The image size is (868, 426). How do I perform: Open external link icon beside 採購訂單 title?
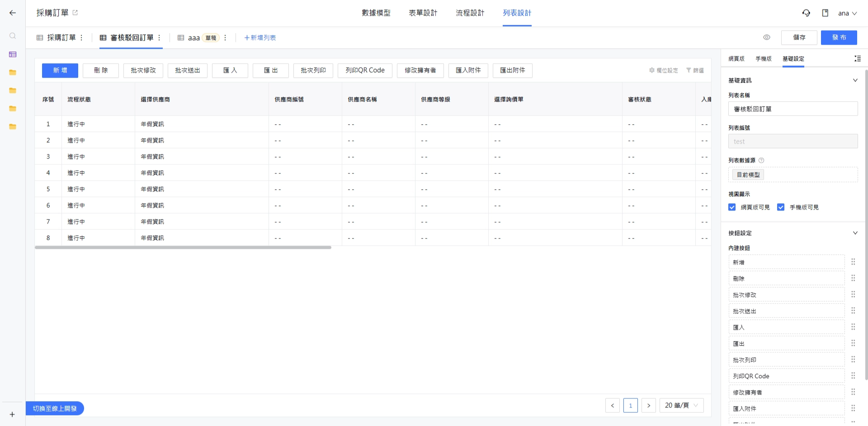point(75,13)
